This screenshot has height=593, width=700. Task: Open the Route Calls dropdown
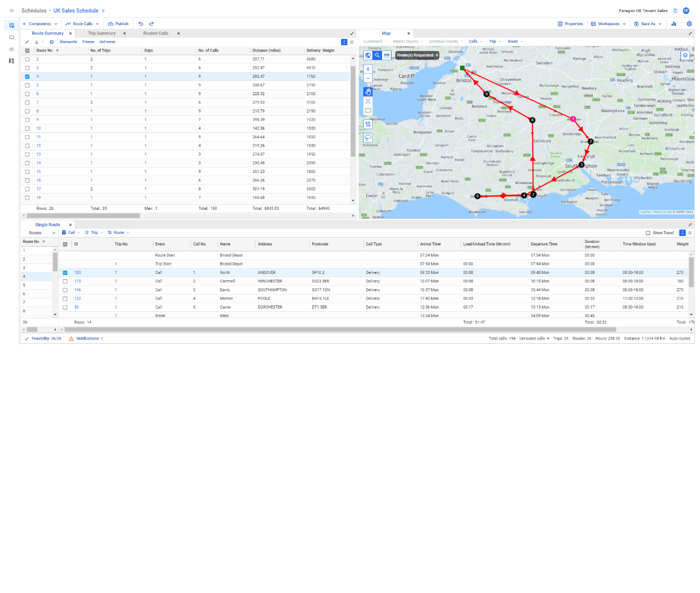(x=83, y=24)
